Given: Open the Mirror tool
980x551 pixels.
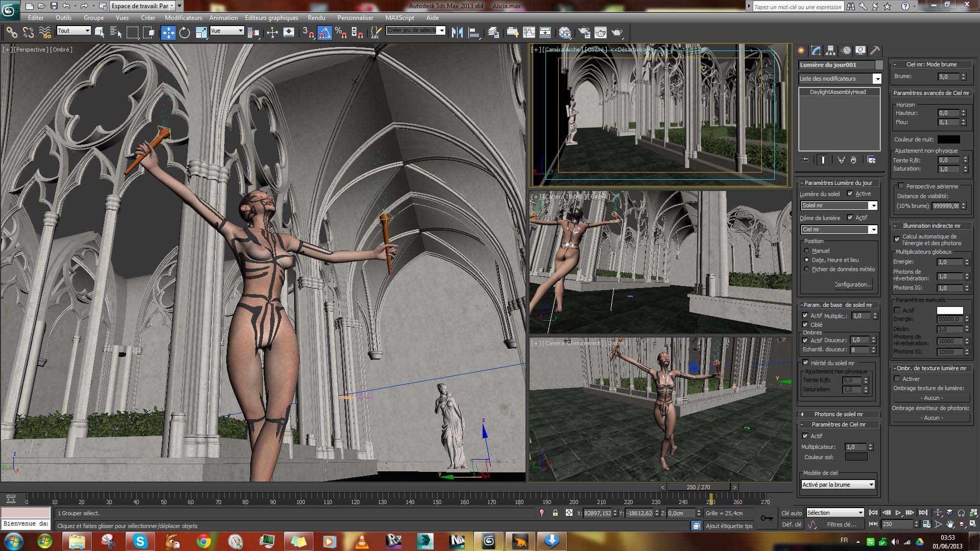Looking at the screenshot, I should click(x=457, y=33).
